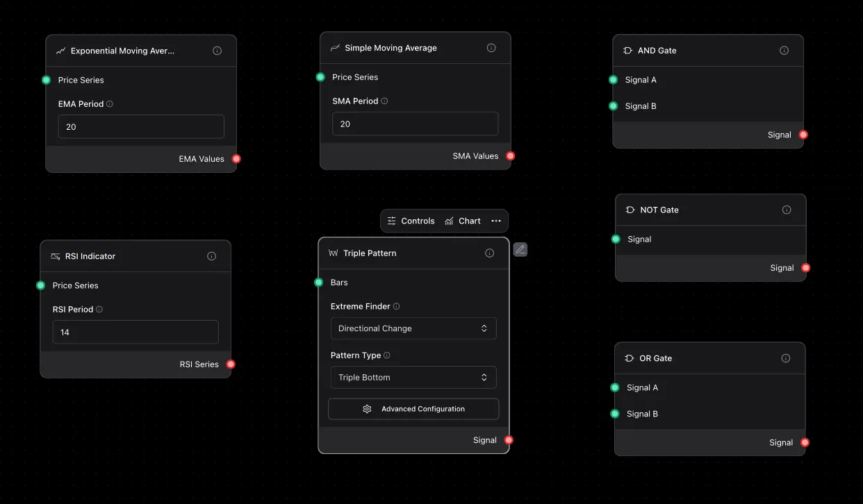
Task: Click the info icon on NOT Gate node
Action: (x=787, y=210)
